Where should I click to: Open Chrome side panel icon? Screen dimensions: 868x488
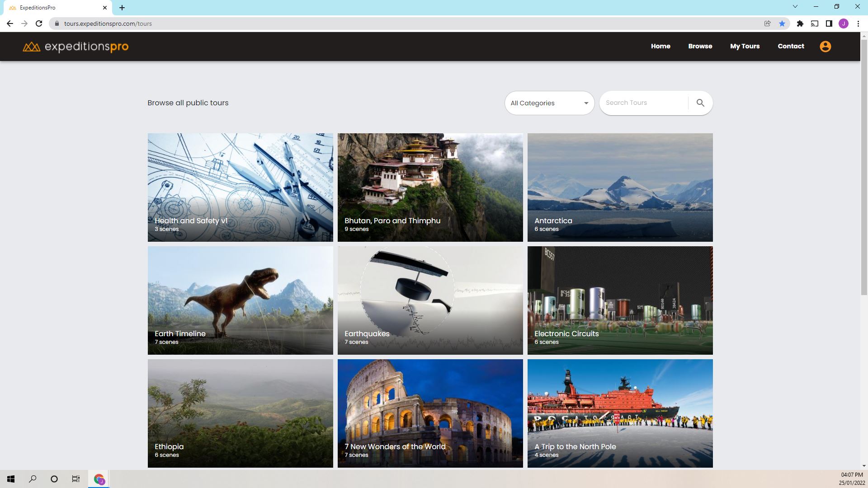pyautogui.click(x=829, y=23)
